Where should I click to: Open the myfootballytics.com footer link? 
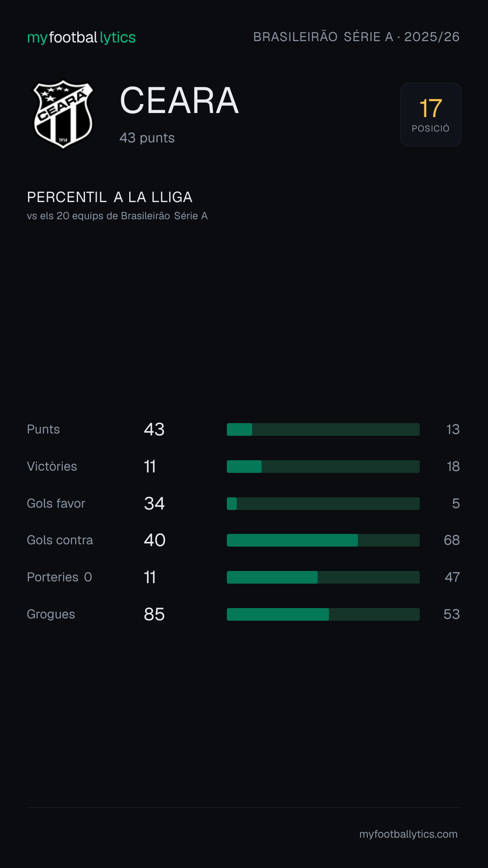(x=408, y=834)
